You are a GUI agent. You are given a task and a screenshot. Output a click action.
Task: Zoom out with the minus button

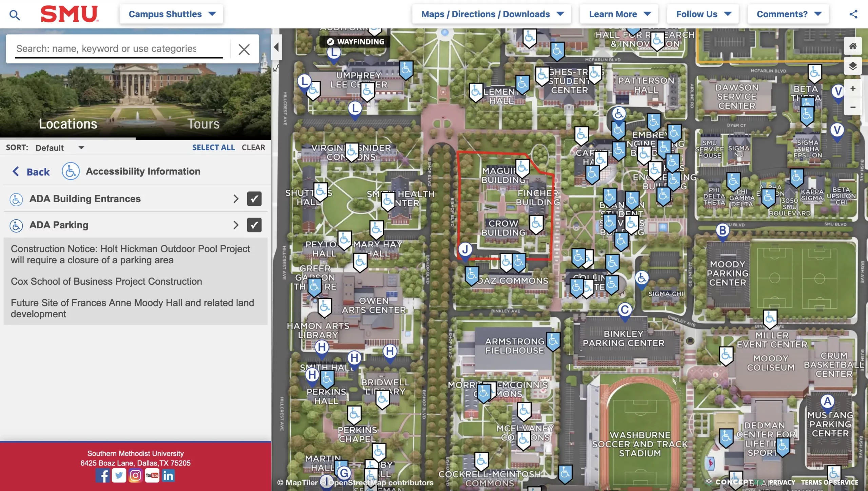tap(853, 107)
